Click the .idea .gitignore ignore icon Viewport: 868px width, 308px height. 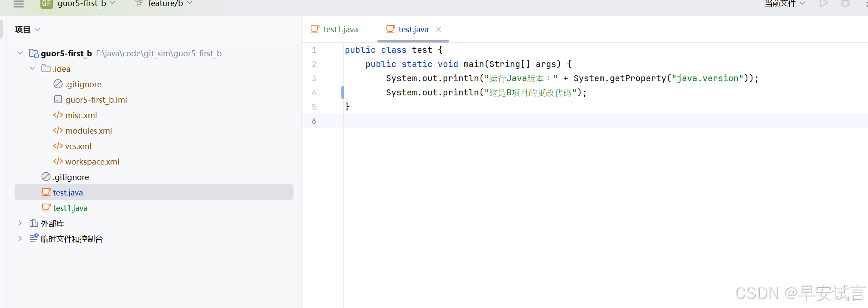pyautogui.click(x=58, y=84)
